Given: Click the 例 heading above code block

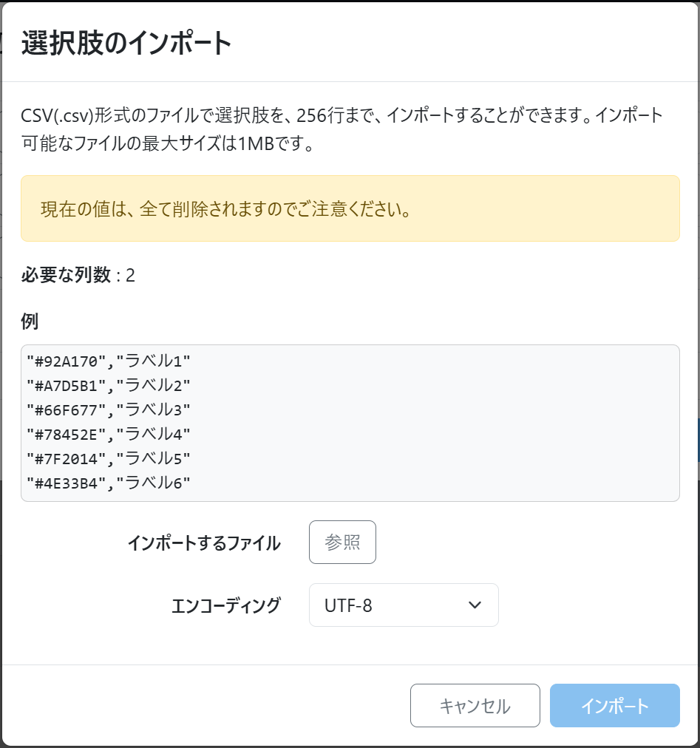Looking at the screenshot, I should click(x=30, y=322).
